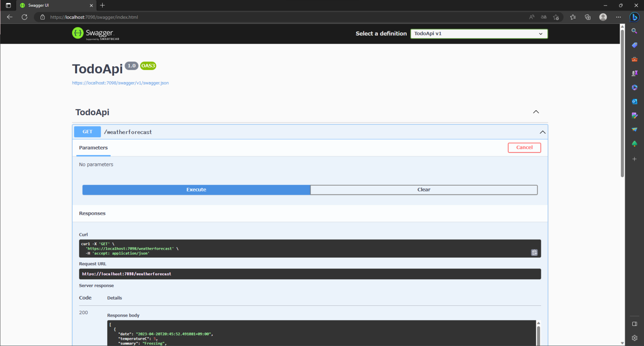Collapse the TodoApi section
Image resolution: width=644 pixels, height=346 pixels.
coord(536,112)
